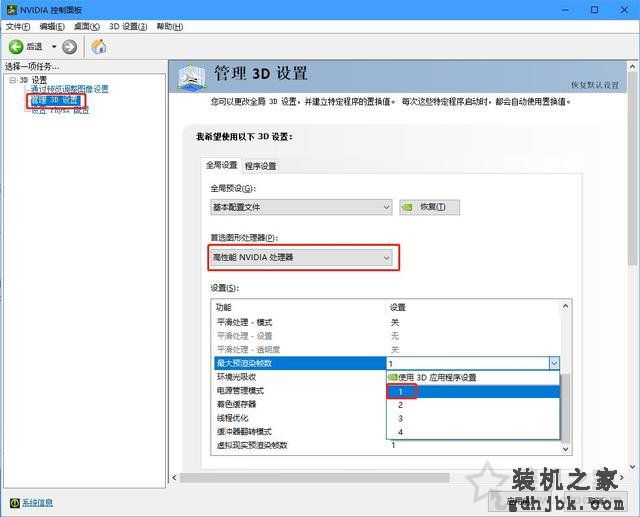Choose 使用 3D 应用程序设置 option
Viewport: 640px width, 517px height.
coord(473,377)
